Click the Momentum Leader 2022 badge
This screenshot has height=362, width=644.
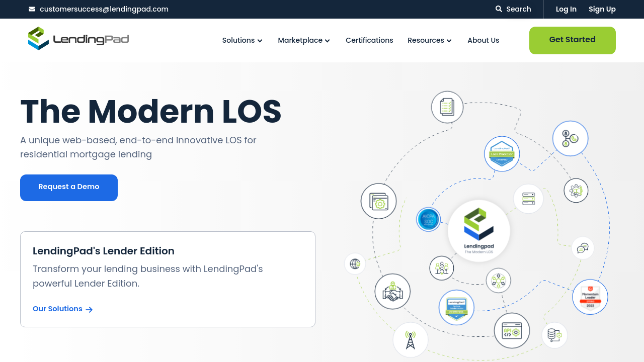coord(590,297)
